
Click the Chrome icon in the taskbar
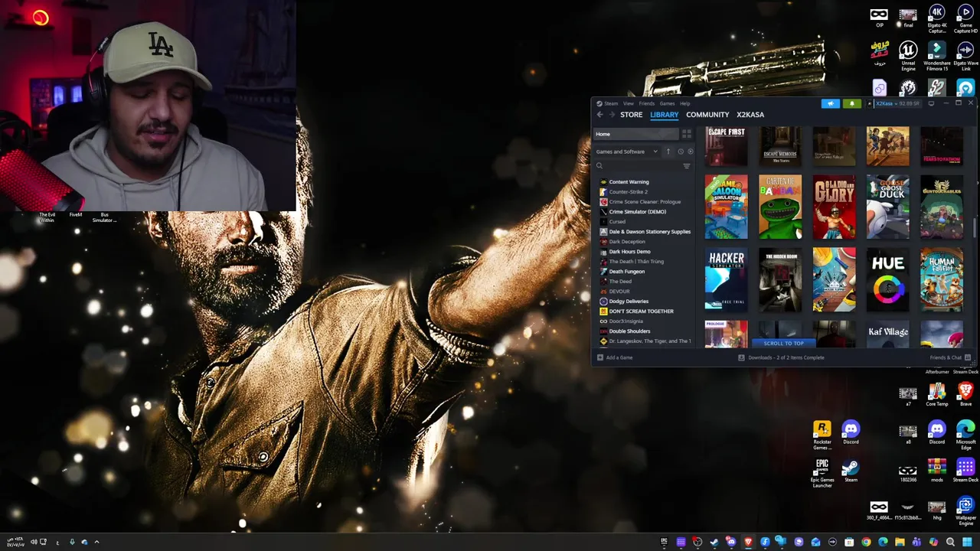[866, 542]
